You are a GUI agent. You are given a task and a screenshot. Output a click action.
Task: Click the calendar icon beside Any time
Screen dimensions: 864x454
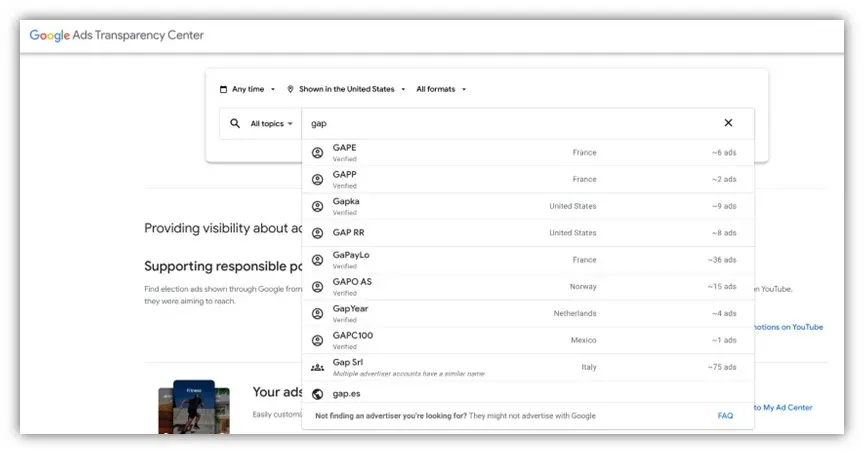point(223,89)
